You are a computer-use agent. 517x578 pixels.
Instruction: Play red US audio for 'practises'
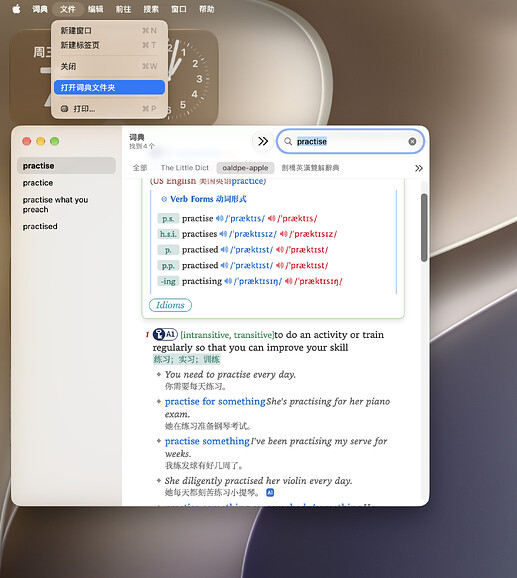click(x=284, y=234)
